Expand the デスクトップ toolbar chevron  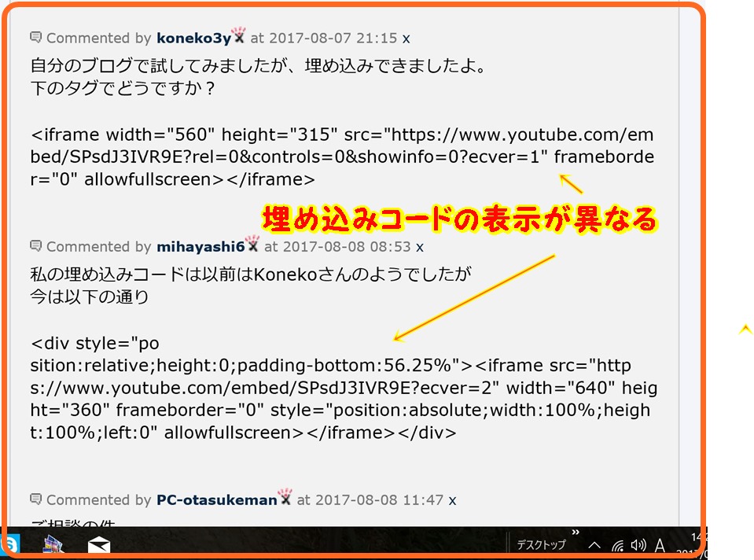(x=575, y=532)
